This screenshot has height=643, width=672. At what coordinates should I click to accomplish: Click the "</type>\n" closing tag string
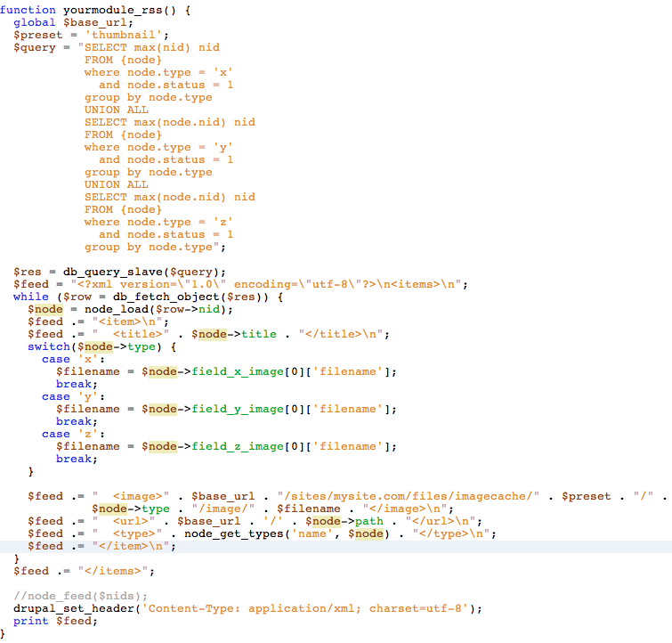[x=450, y=533]
